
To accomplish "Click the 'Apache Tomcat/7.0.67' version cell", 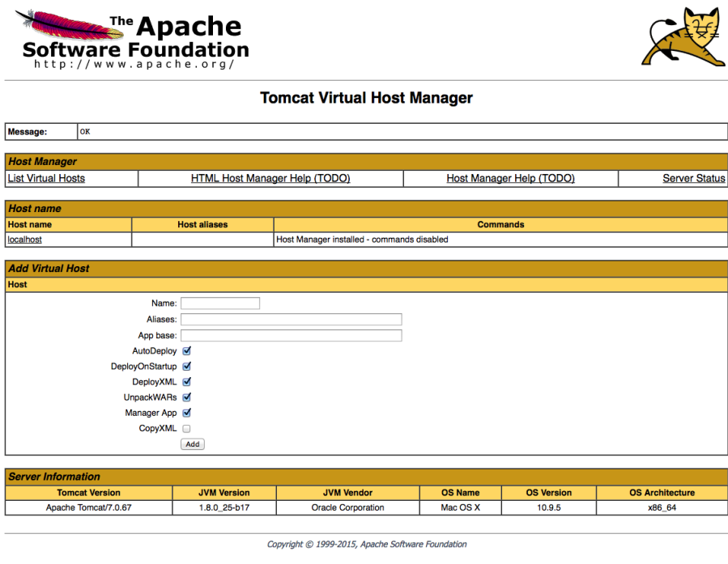I will point(89,507).
